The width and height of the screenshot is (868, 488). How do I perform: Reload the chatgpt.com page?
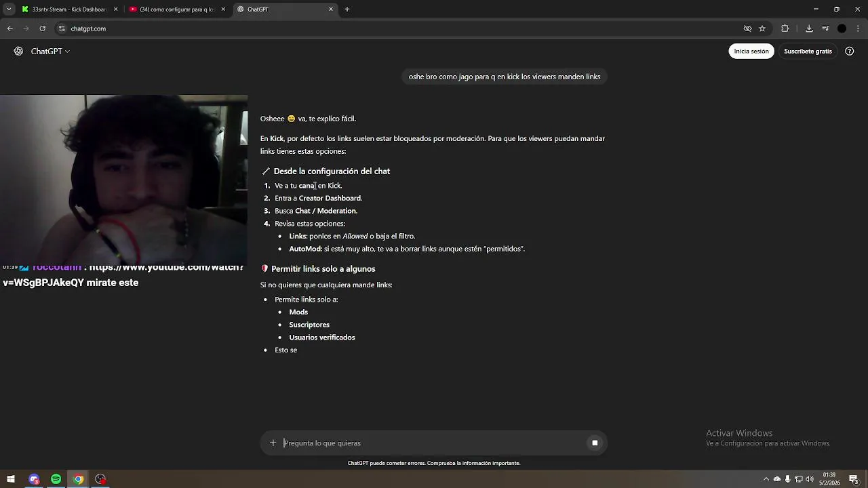point(43,28)
